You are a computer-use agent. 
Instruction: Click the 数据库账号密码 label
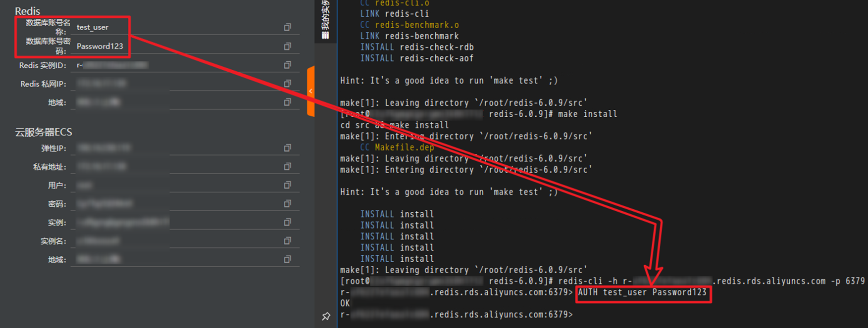(x=48, y=46)
